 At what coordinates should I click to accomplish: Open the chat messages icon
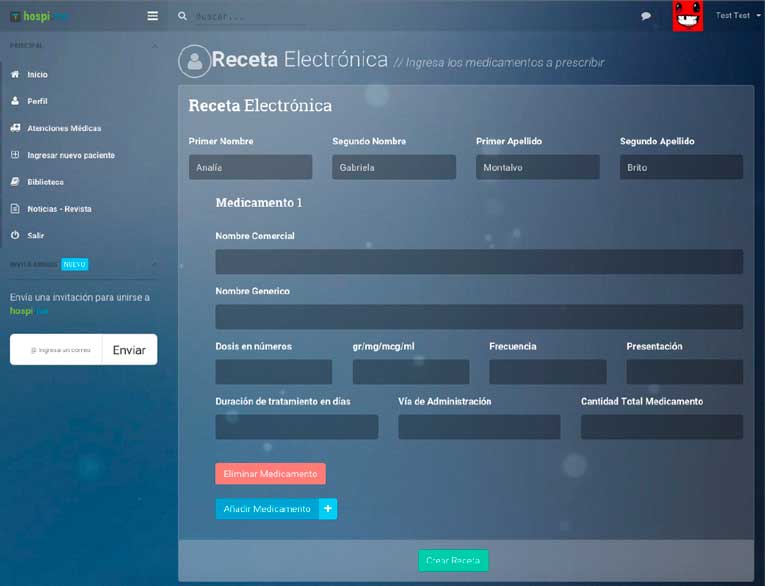[646, 16]
